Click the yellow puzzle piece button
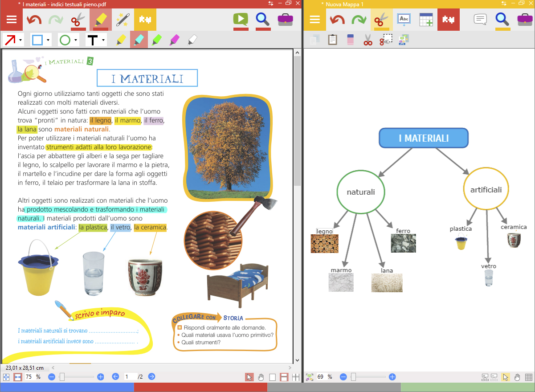This screenshot has height=392, width=535. point(145,20)
